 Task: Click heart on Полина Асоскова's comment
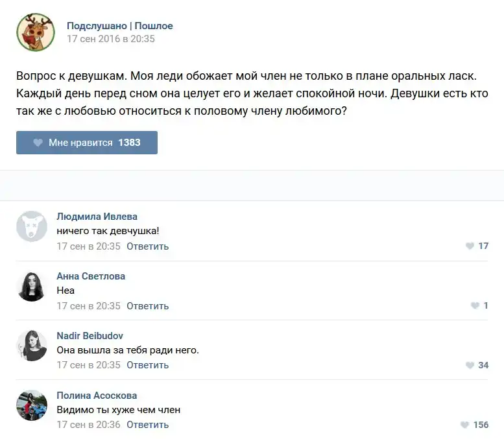(x=464, y=425)
